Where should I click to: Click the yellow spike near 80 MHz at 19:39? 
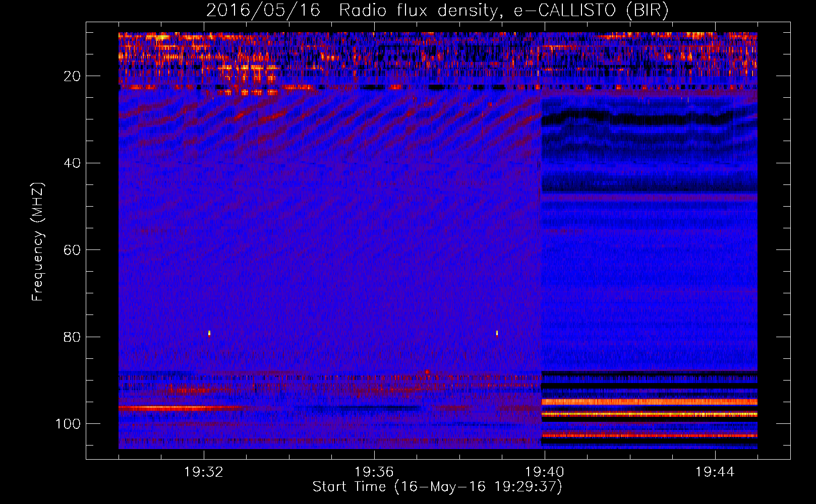497,333
